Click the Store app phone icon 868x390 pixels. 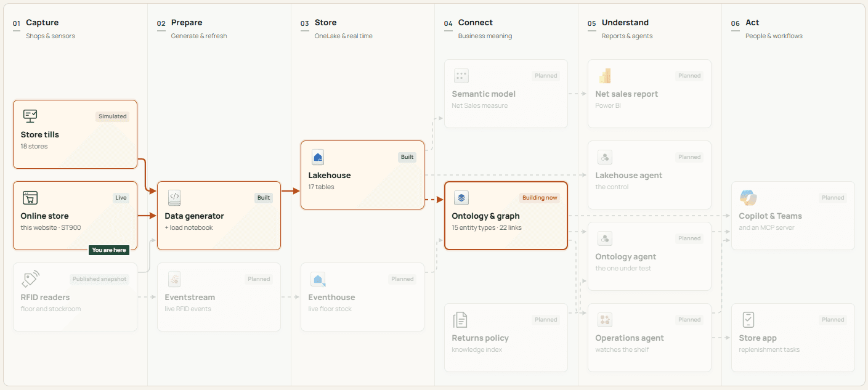(x=748, y=320)
